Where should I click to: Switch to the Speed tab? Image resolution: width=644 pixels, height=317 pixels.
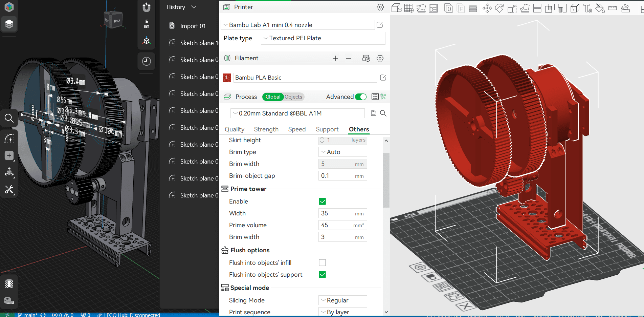(297, 129)
